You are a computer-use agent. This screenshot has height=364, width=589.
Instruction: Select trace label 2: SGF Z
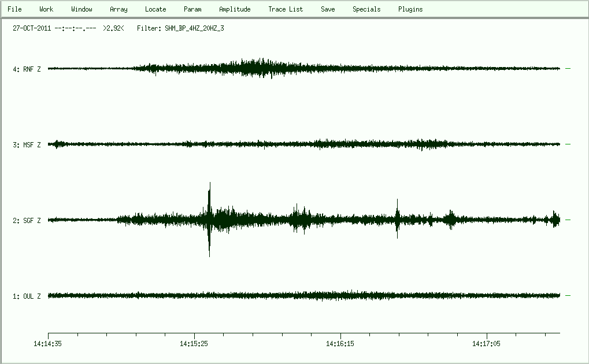27,221
